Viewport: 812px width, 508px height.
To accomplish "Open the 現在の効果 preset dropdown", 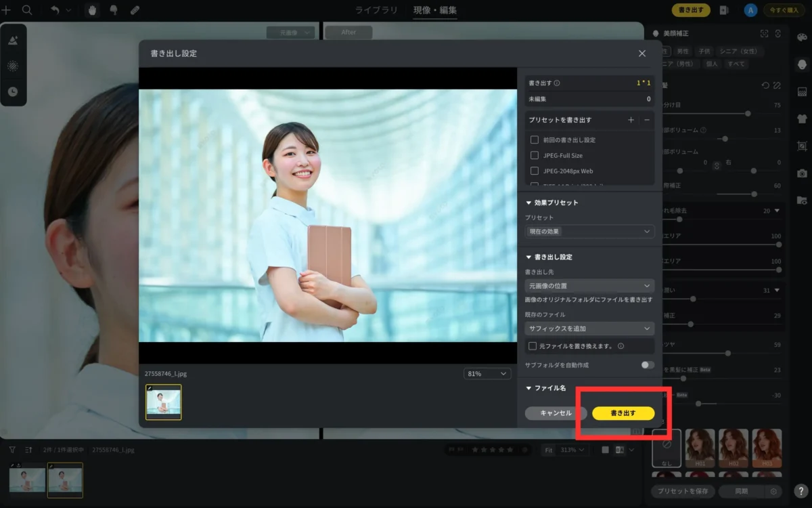I will 589,232.
